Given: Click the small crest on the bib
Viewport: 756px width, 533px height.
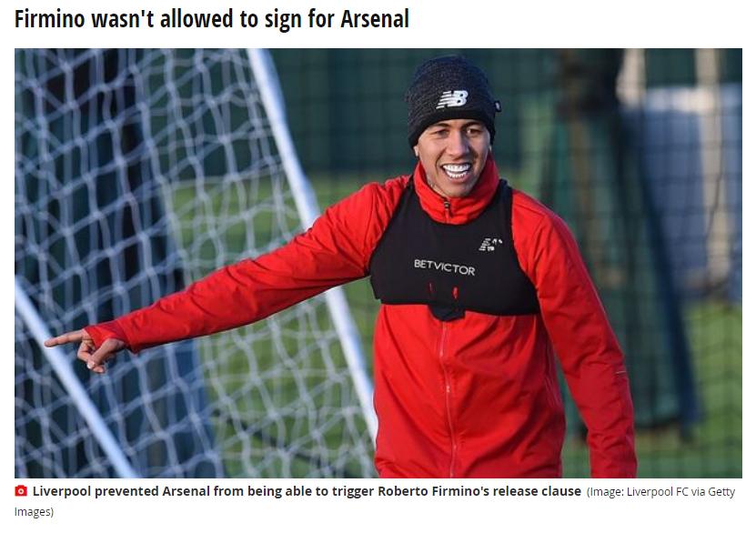Looking at the screenshot, I should point(490,245).
